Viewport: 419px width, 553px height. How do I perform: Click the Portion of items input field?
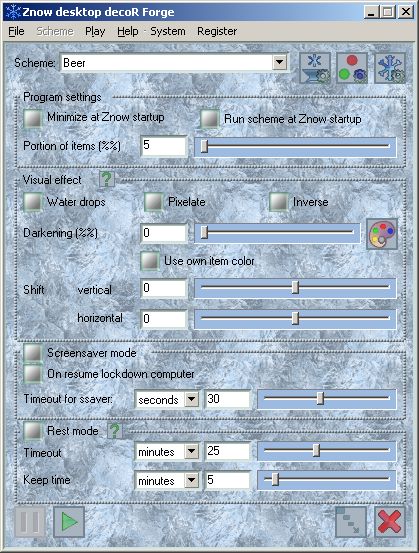163,145
